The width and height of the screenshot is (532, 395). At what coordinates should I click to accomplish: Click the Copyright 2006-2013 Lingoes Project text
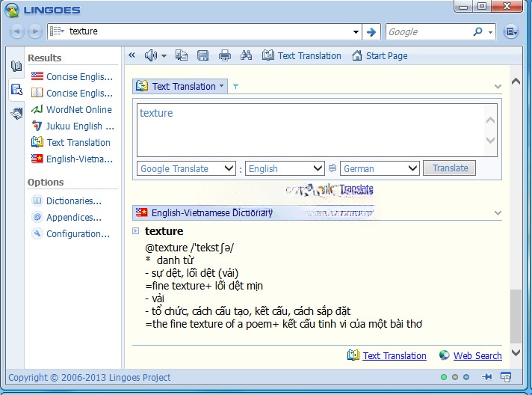click(90, 377)
